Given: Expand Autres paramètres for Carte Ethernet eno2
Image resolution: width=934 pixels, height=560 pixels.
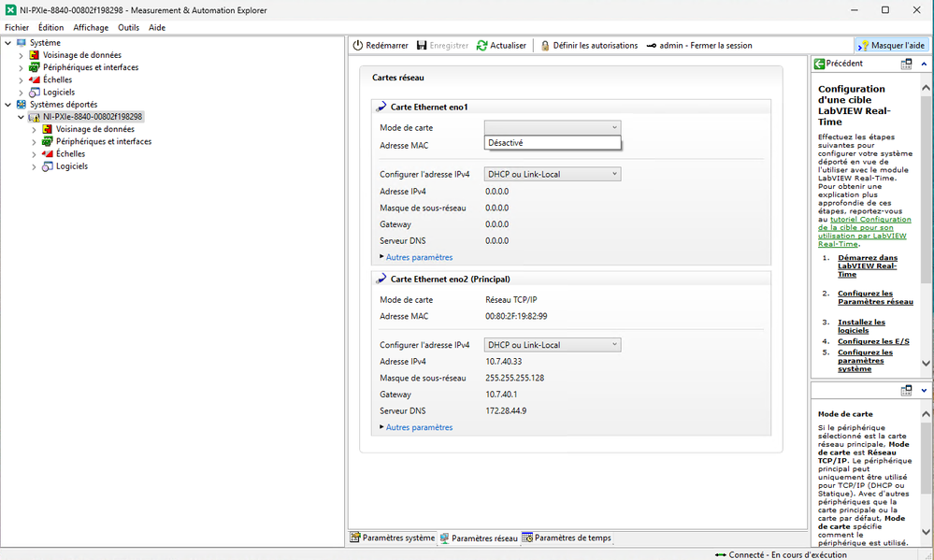Looking at the screenshot, I should 419,427.
